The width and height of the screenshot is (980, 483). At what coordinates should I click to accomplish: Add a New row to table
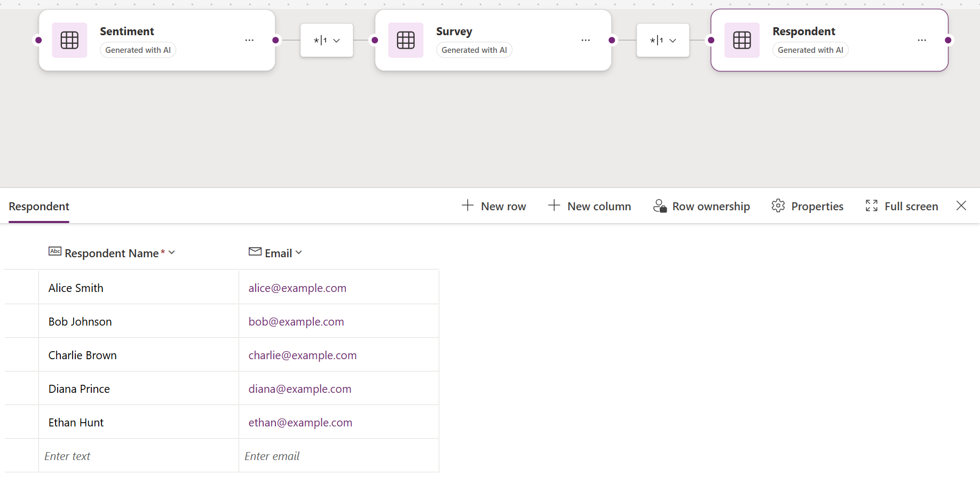click(494, 206)
